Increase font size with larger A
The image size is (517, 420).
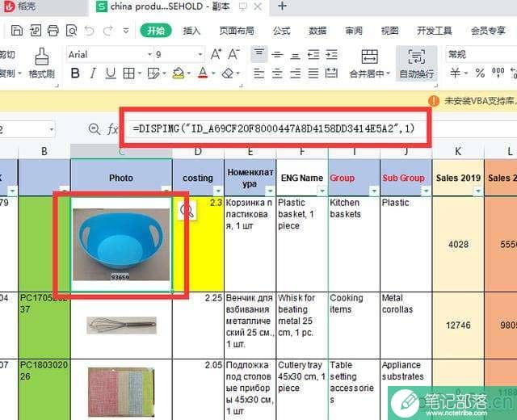click(216, 54)
